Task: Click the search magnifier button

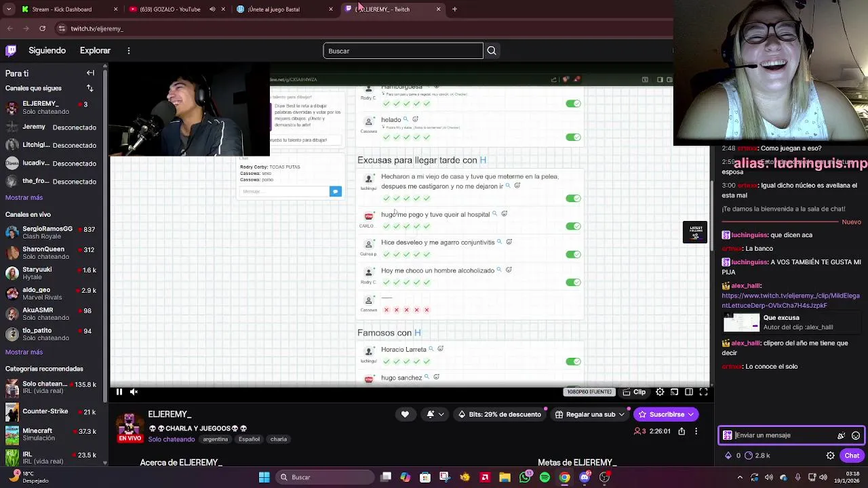Action: pyautogui.click(x=492, y=51)
